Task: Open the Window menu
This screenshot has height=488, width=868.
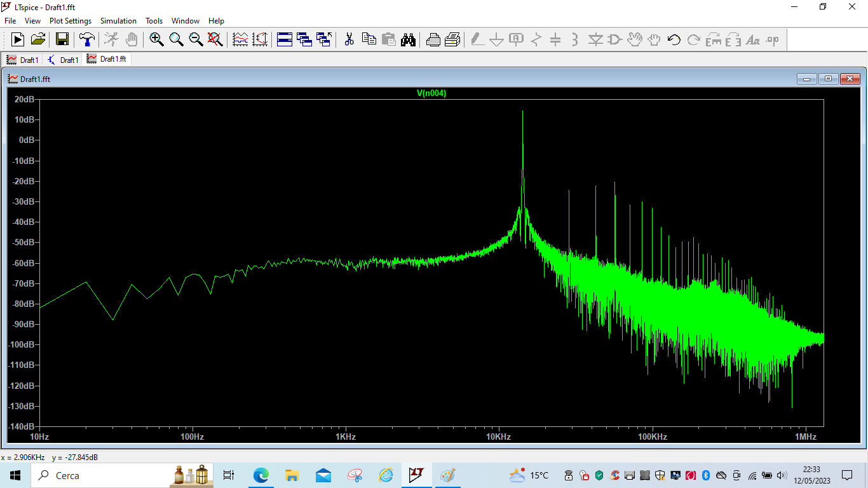Action: click(x=186, y=21)
